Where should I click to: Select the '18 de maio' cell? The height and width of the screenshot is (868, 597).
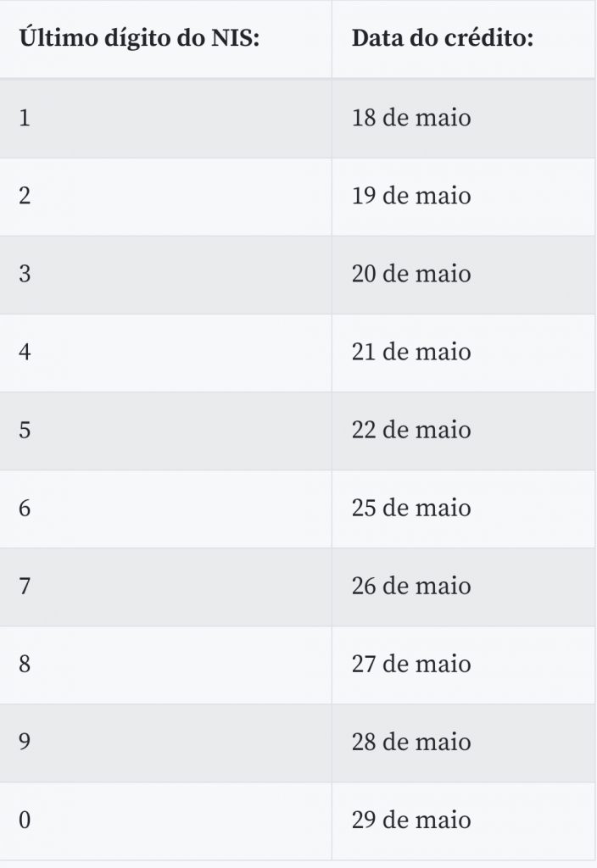(x=464, y=119)
